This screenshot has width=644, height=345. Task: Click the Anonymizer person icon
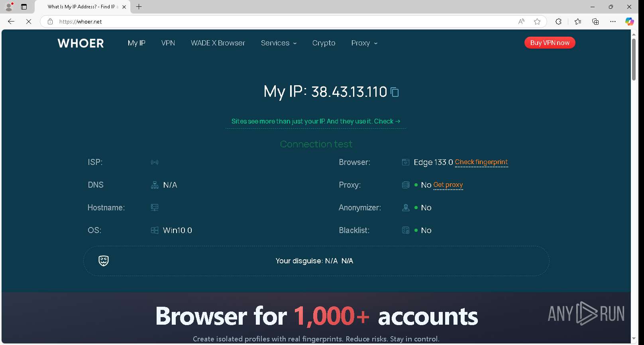(406, 208)
